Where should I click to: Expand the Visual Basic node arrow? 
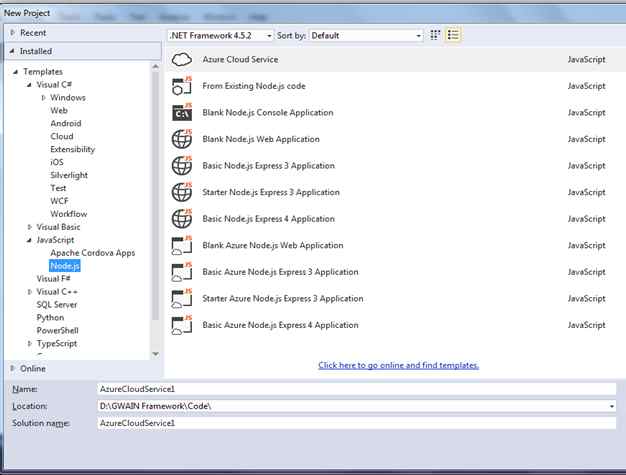[x=29, y=227]
